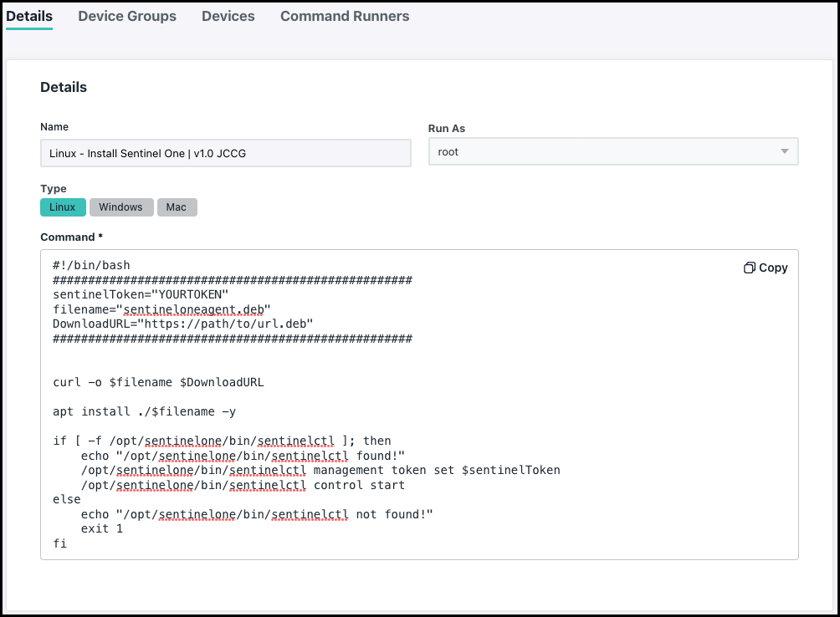Select Linux as the command type

pos(63,207)
